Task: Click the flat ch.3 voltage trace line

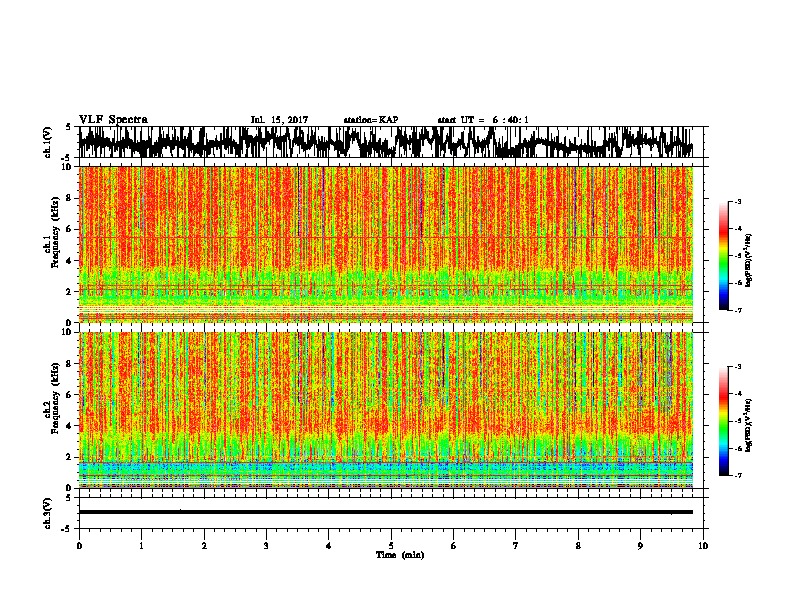Action: tap(386, 512)
